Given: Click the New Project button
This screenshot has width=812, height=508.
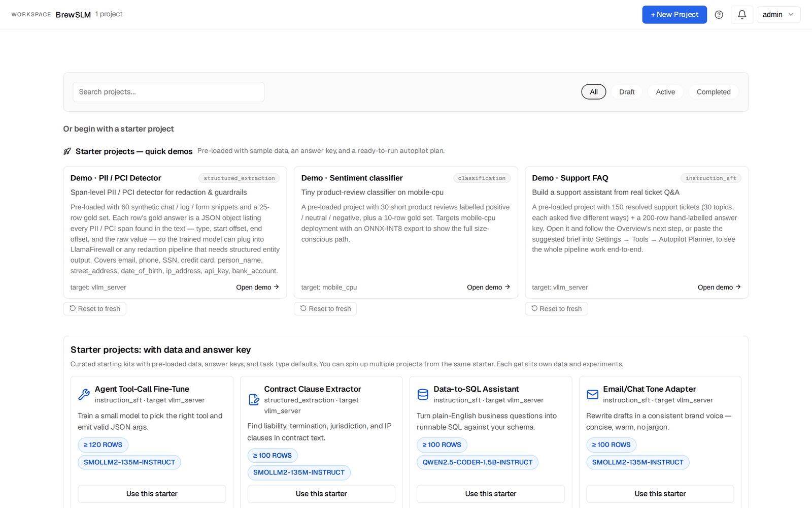Looking at the screenshot, I should 674,15.
